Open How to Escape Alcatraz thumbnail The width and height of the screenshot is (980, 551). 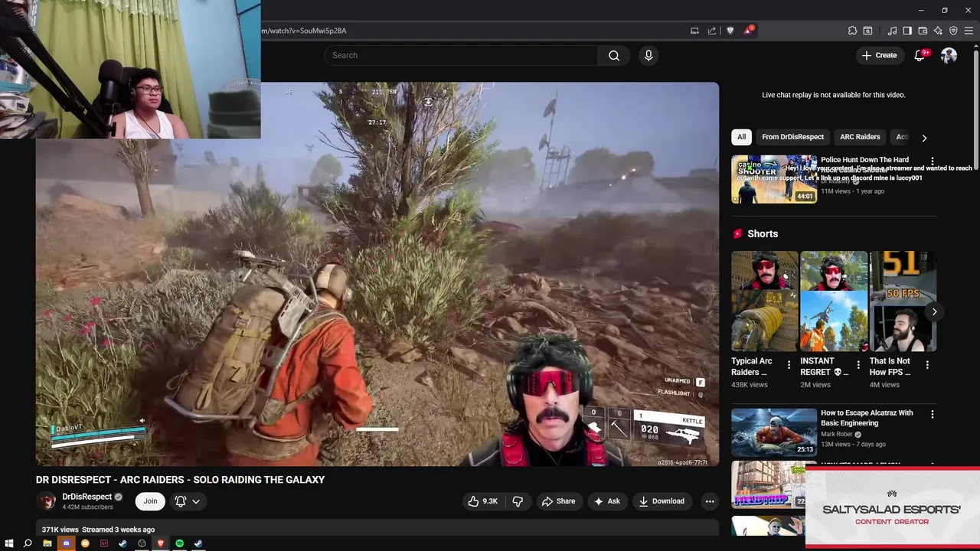tap(773, 432)
